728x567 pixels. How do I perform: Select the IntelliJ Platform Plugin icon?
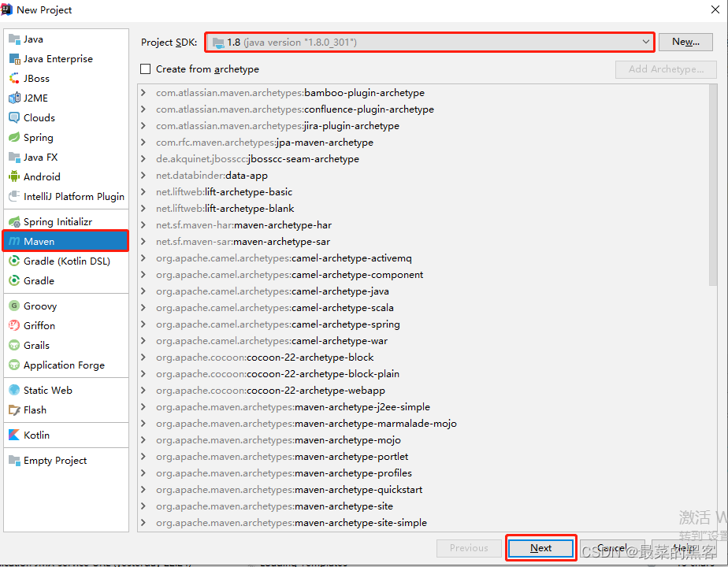pyautogui.click(x=14, y=196)
